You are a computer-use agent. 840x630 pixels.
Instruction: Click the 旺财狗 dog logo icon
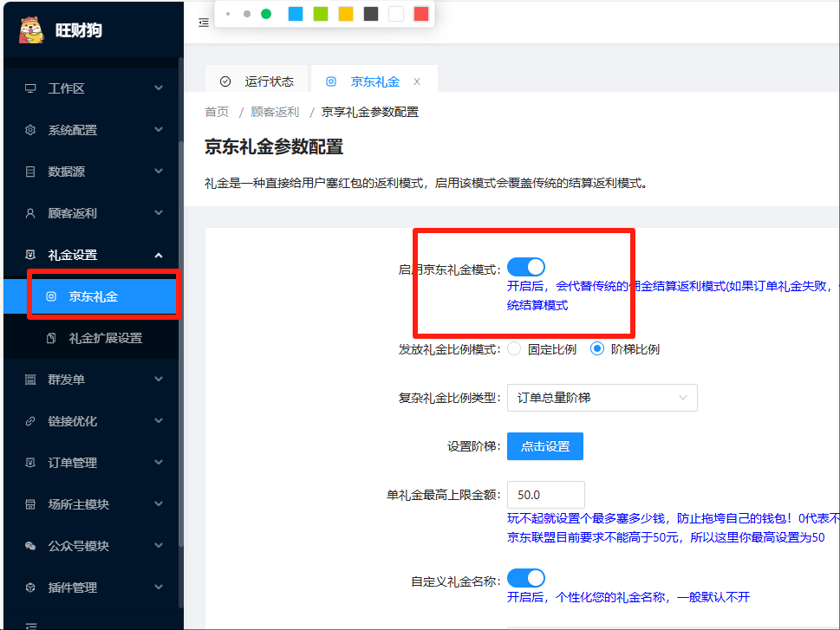[x=32, y=29]
